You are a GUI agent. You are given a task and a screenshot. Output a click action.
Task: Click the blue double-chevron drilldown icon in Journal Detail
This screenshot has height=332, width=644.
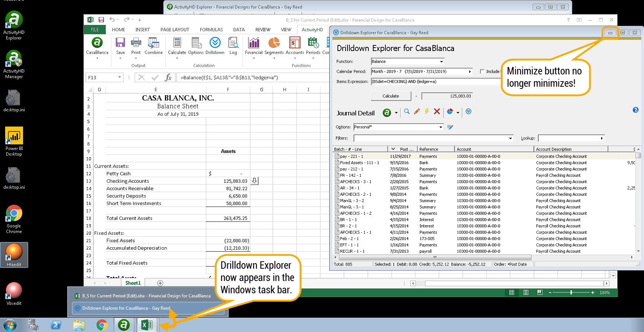[469, 111]
